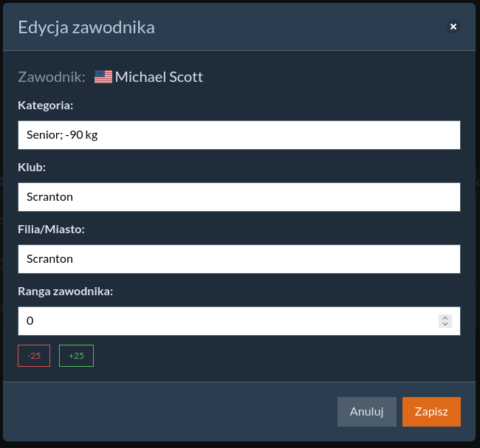Cancel editing with Anuluj
This screenshot has width=480, height=448.
coord(367,412)
